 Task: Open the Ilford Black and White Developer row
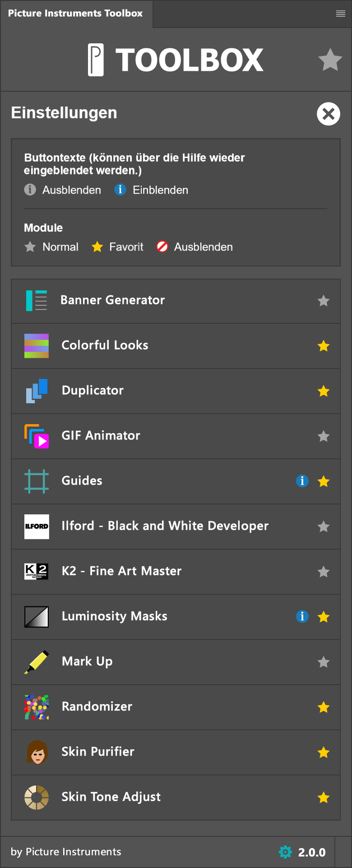pos(165,527)
